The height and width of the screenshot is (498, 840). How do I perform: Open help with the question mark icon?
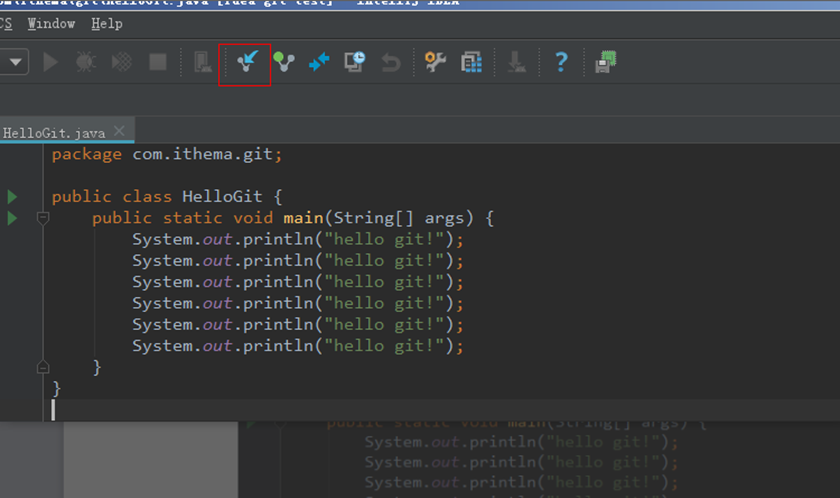tap(561, 62)
